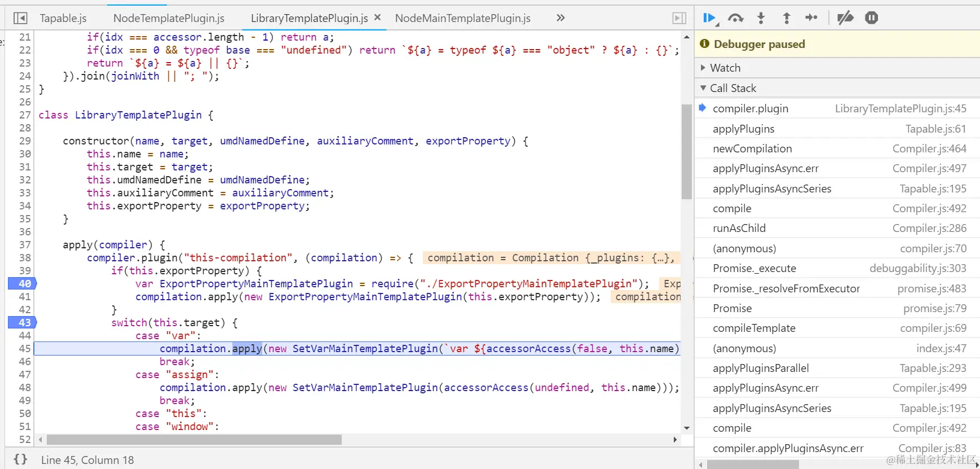The image size is (980, 469).
Task: Click the editor scroll-up arrow
Action: click(x=686, y=37)
